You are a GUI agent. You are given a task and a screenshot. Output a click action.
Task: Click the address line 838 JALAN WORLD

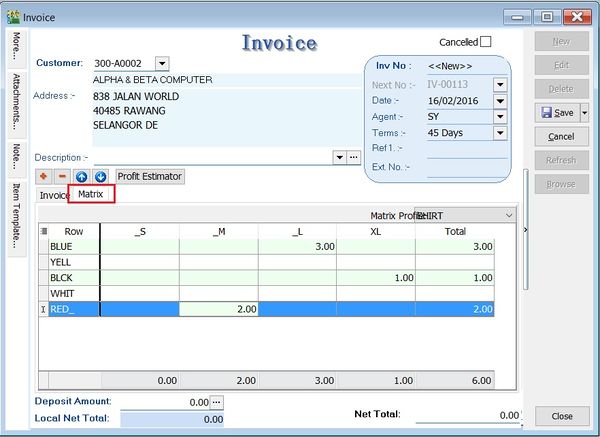136,96
